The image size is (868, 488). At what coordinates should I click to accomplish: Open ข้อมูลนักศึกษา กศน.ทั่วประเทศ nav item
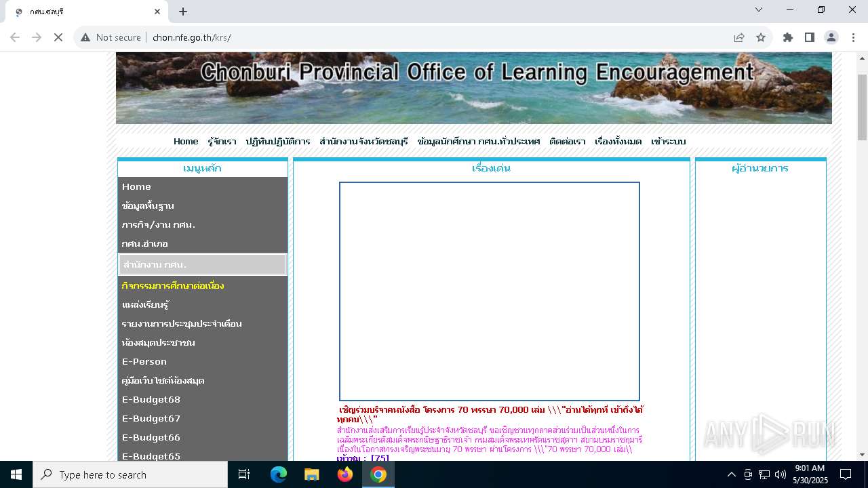coord(479,142)
